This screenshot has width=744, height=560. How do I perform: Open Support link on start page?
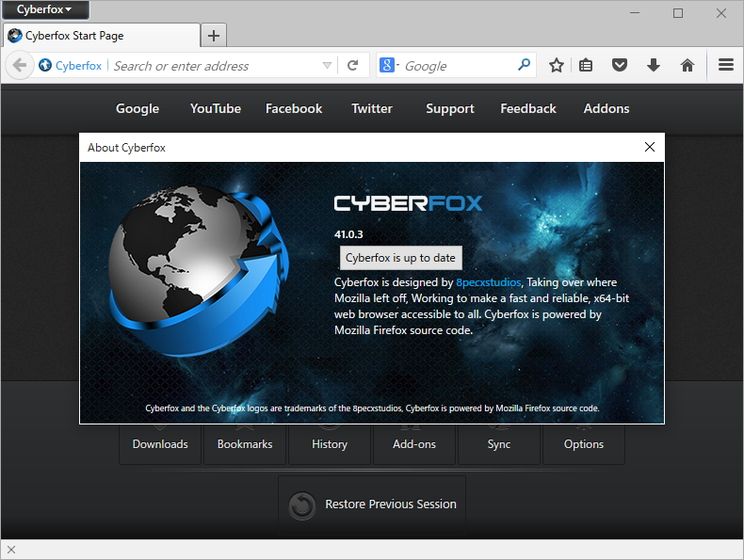[450, 108]
